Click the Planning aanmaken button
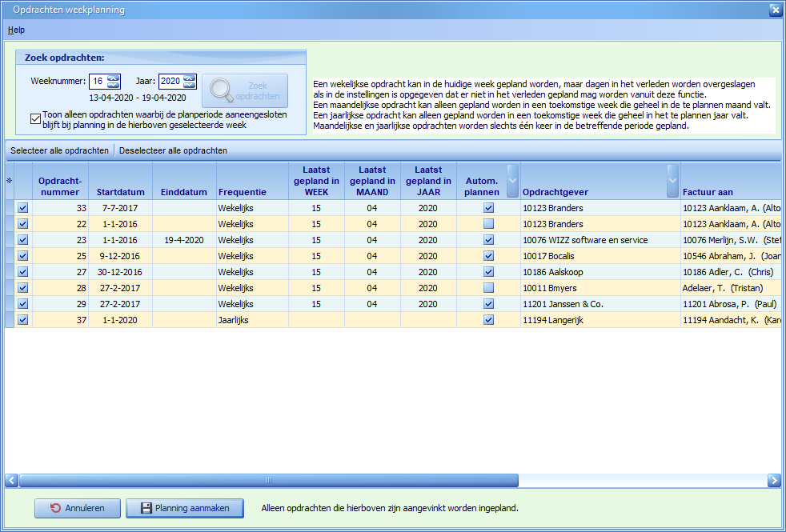 coord(185,508)
